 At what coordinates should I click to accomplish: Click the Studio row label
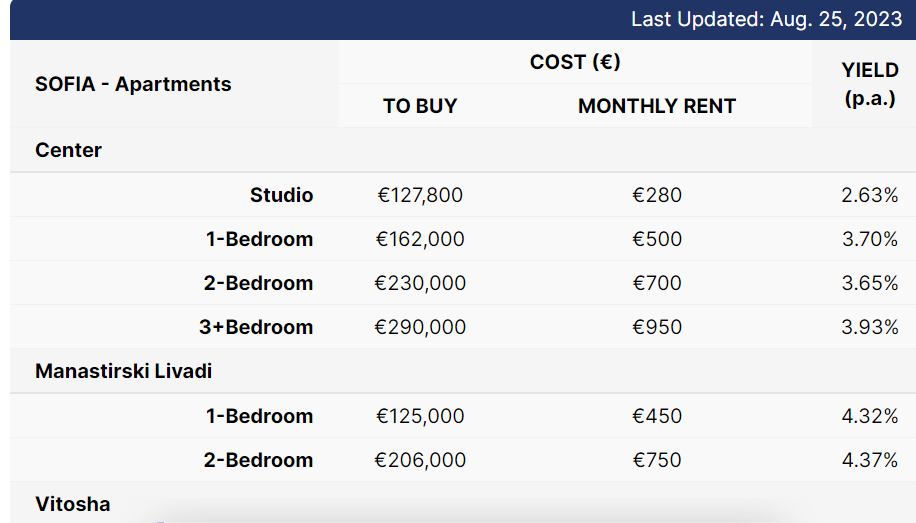pyautogui.click(x=281, y=195)
